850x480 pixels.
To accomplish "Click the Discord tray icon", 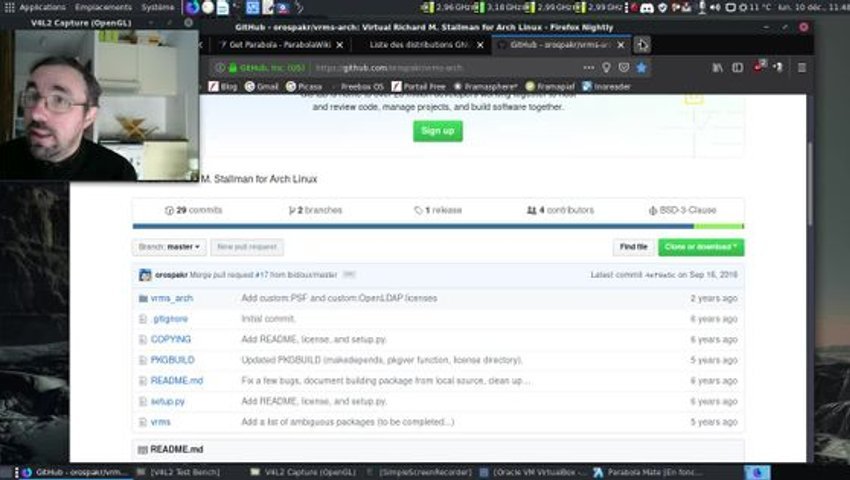I will pos(647,8).
